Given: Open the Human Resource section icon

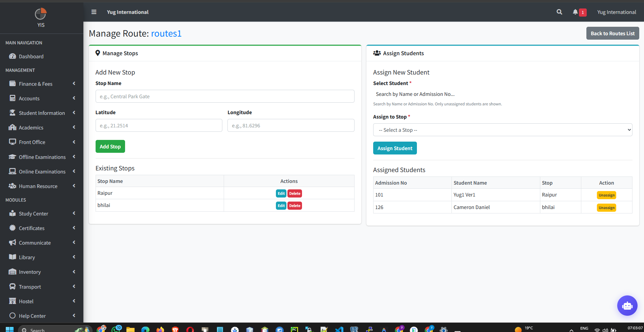Looking at the screenshot, I should tap(12, 186).
